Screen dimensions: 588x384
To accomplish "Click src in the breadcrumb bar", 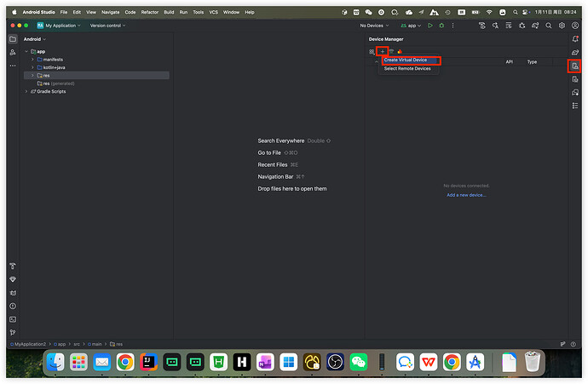I will (x=77, y=344).
